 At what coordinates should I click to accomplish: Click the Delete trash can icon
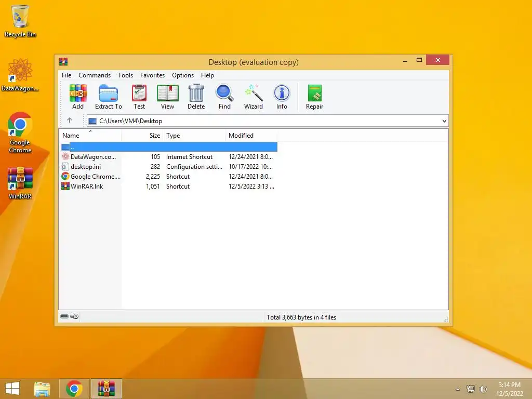pyautogui.click(x=196, y=97)
